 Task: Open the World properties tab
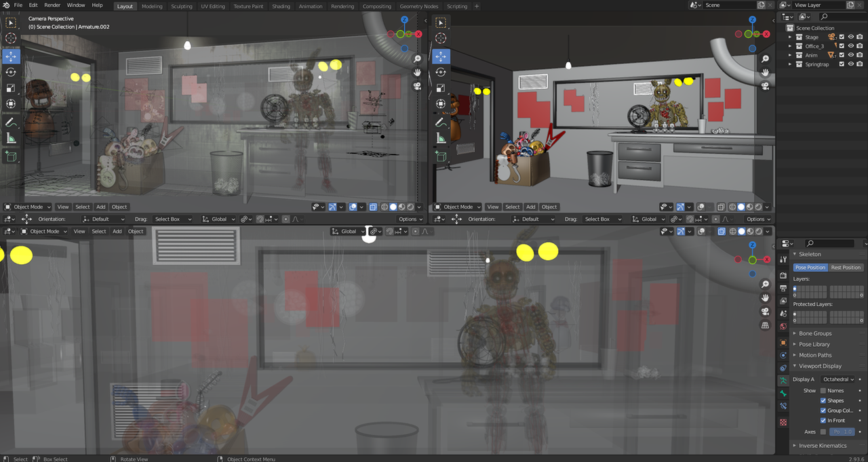[x=783, y=326]
